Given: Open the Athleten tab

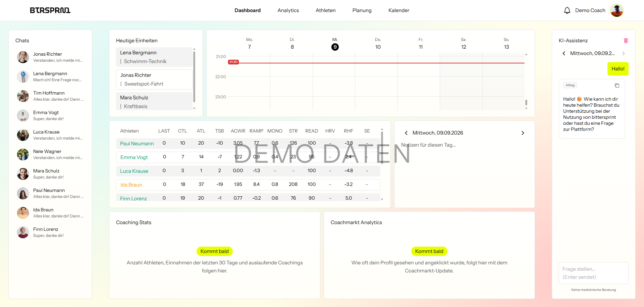Looking at the screenshot, I should 325,10.
